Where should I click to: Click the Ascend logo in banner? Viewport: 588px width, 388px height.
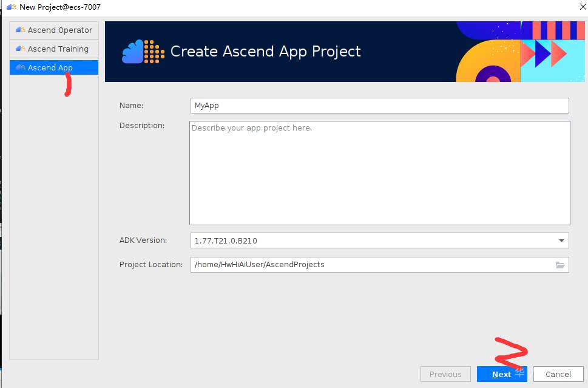pos(143,52)
